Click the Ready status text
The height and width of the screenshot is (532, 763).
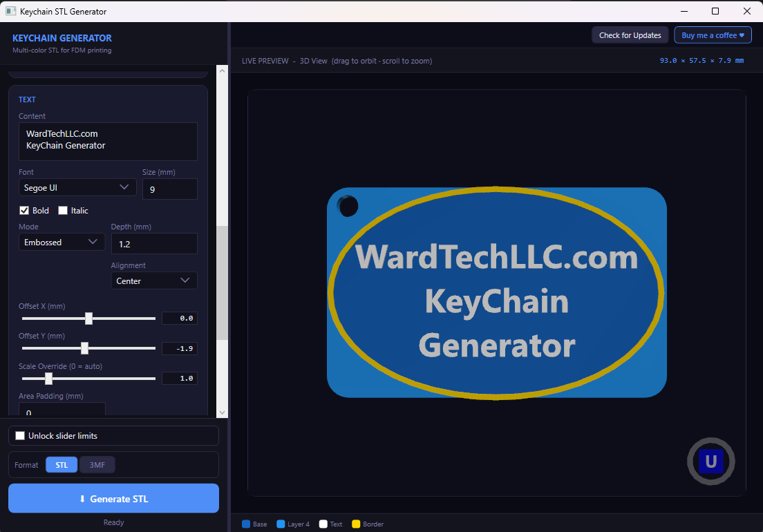[113, 522]
